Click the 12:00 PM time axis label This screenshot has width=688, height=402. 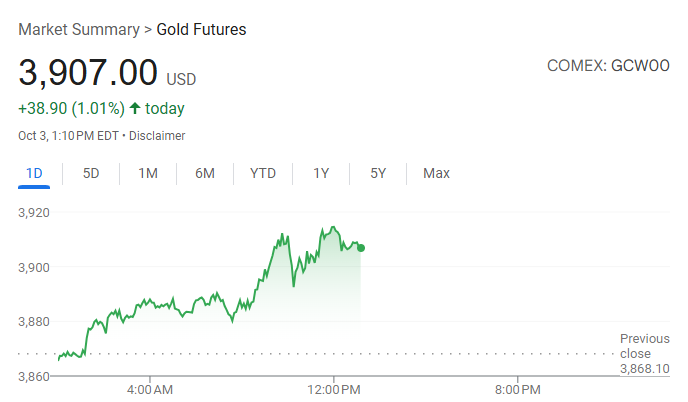pyautogui.click(x=332, y=388)
